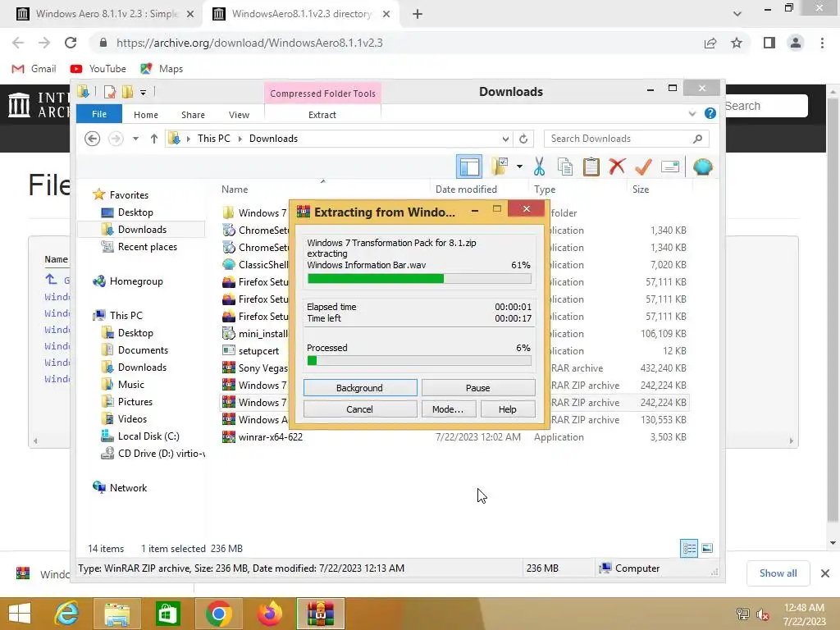Open the Quick Access Toolbar customize dropdown
This screenshot has height=630, width=840.
click(143, 92)
